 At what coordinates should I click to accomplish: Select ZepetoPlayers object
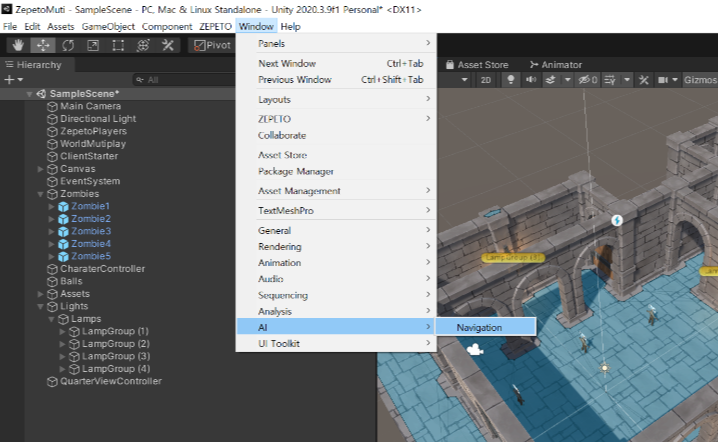(93, 131)
